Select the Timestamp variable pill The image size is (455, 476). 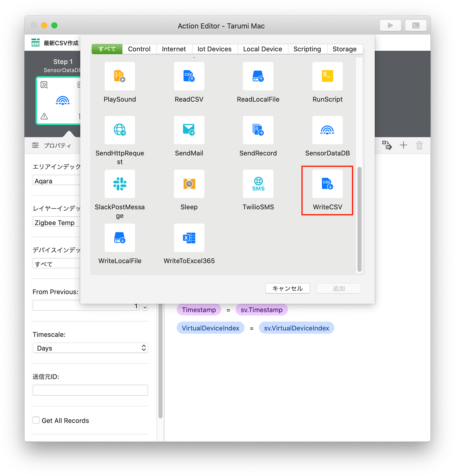point(199,310)
